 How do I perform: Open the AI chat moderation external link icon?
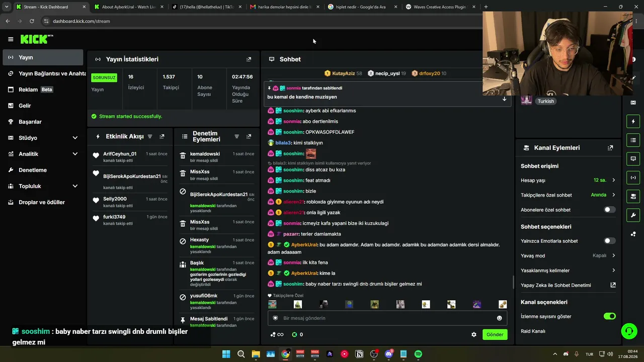613,285
